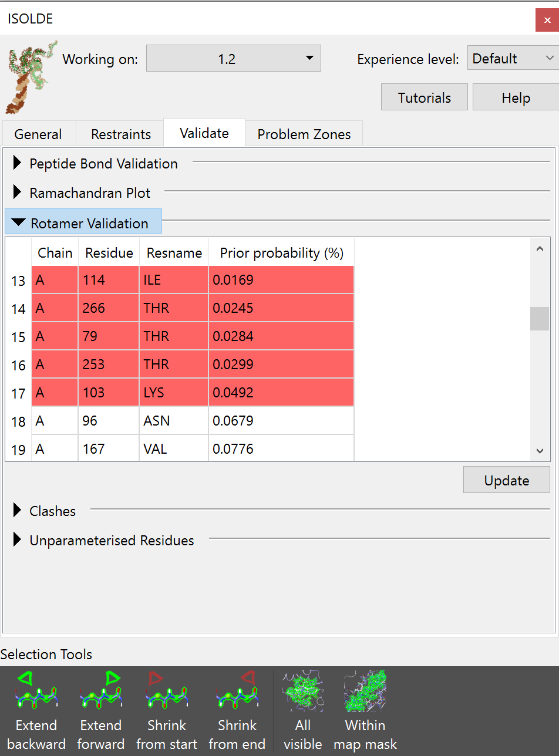Click probability value 0.0169
559x756 pixels.
282,280
